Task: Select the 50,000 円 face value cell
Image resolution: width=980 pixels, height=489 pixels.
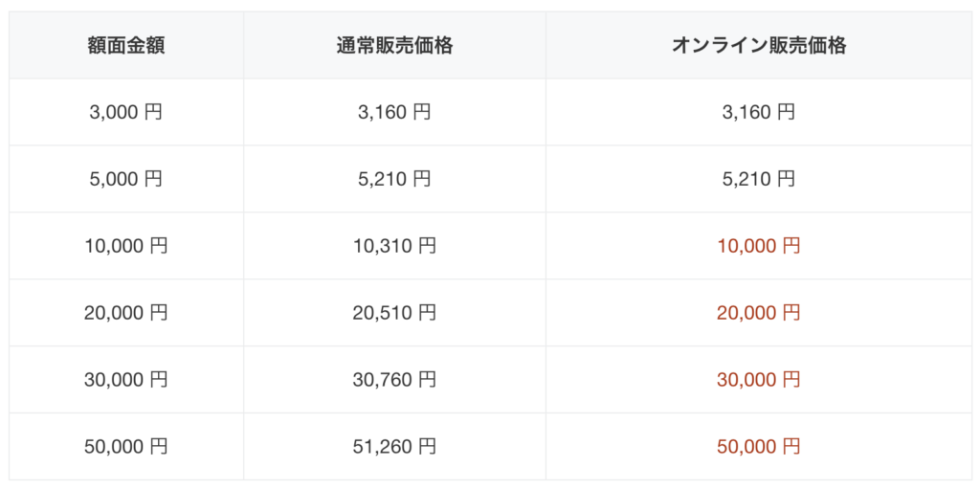Action: tap(126, 447)
